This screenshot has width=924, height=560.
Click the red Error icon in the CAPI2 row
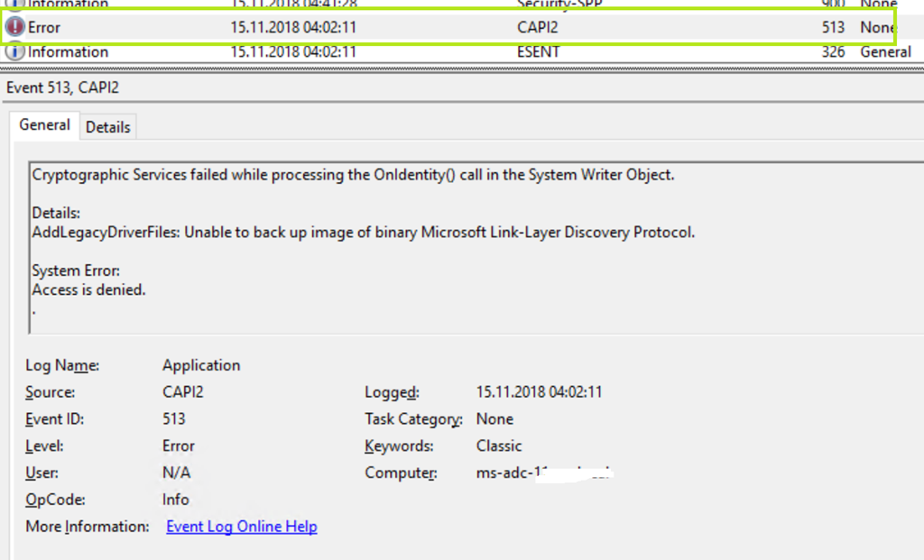(15, 28)
